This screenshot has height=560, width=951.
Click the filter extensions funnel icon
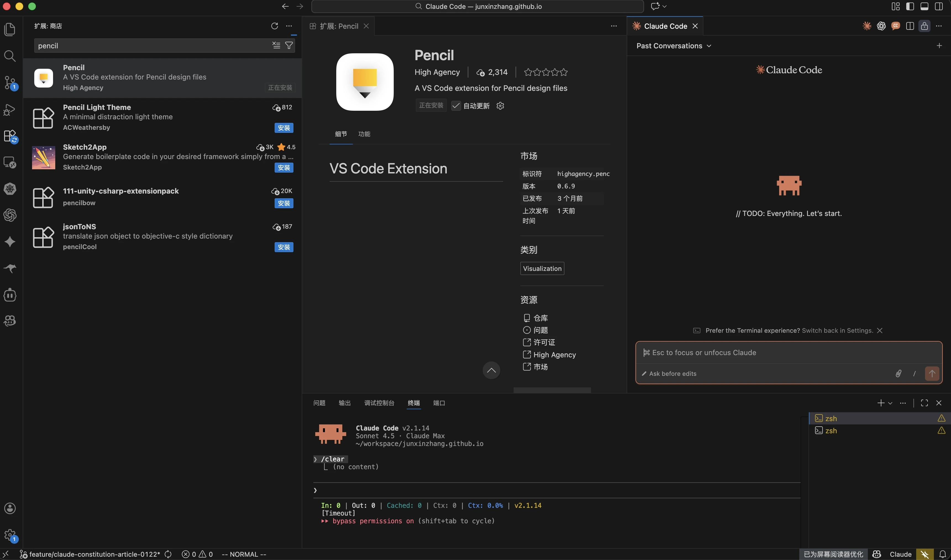289,46
